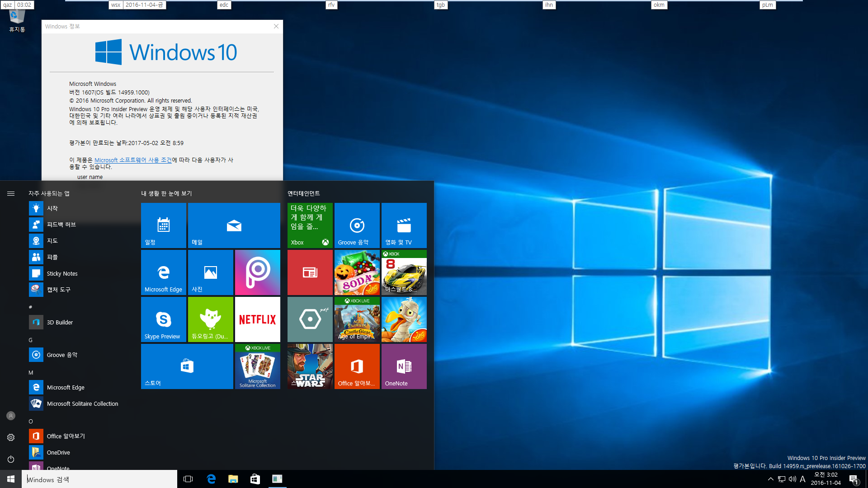Viewport: 868px width, 488px height.
Task: Open the 영화 및 TV tile
Action: [404, 225]
